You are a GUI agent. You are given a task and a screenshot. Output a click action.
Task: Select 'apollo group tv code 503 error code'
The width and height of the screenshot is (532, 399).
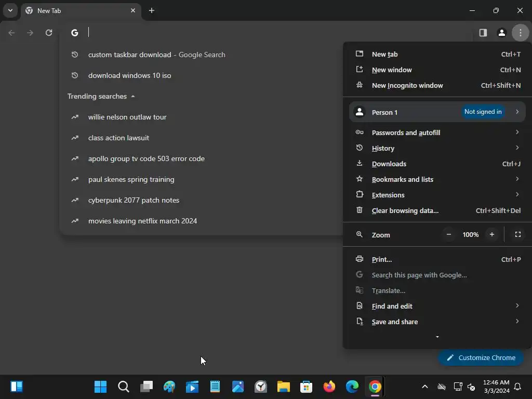pos(201,158)
